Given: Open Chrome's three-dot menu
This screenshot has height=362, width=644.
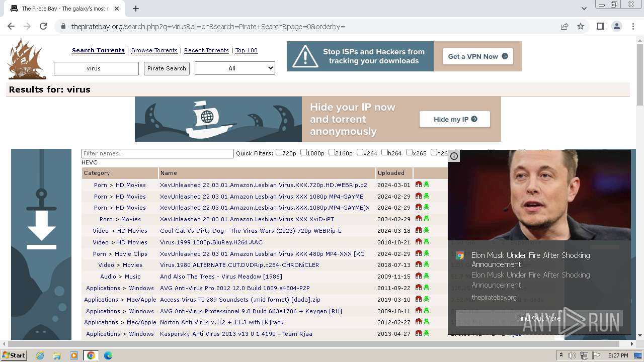Looking at the screenshot, I should tap(633, 26).
